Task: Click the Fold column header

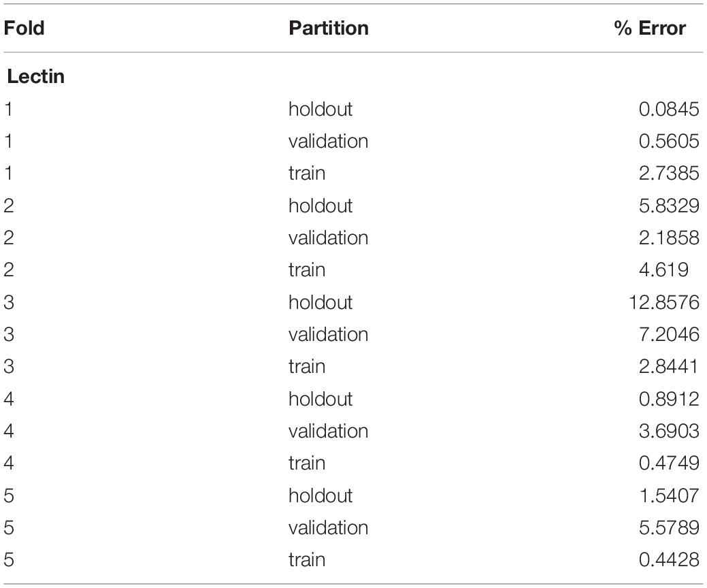Action: tap(24, 28)
